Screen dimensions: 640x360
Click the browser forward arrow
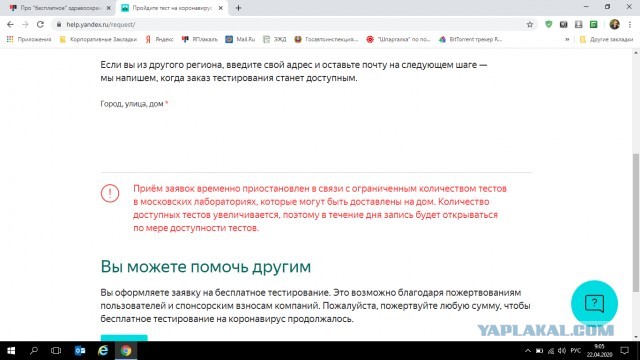click(25, 24)
